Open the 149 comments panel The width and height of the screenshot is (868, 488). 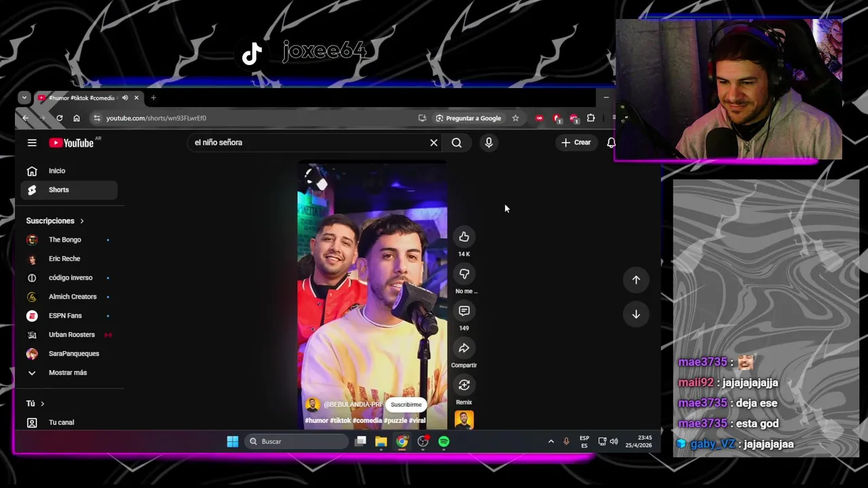click(x=464, y=310)
